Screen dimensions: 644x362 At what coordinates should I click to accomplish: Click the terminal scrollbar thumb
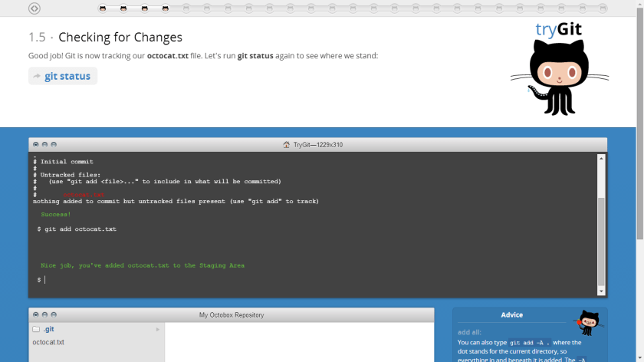click(x=601, y=242)
